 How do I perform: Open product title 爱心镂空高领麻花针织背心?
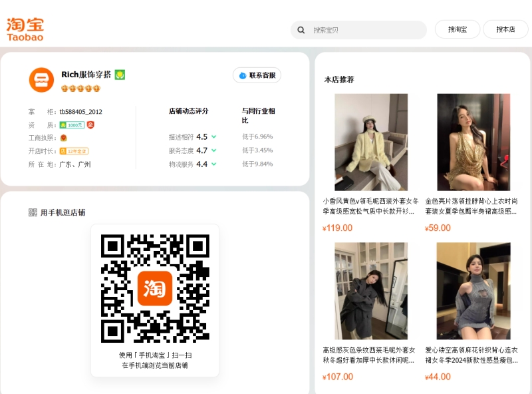(471, 355)
